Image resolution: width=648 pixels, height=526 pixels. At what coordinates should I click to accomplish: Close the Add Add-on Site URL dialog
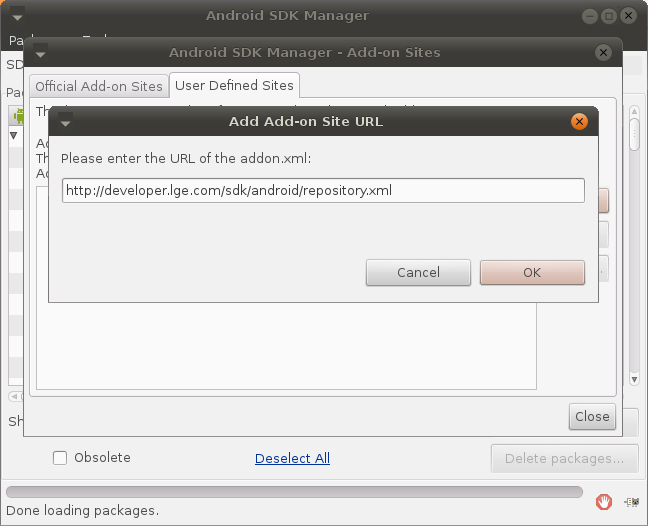[579, 121]
